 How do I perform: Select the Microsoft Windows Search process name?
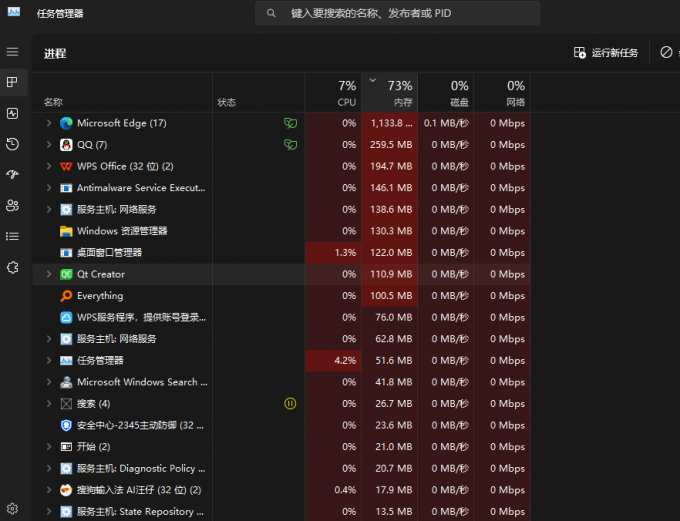pyautogui.click(x=142, y=382)
